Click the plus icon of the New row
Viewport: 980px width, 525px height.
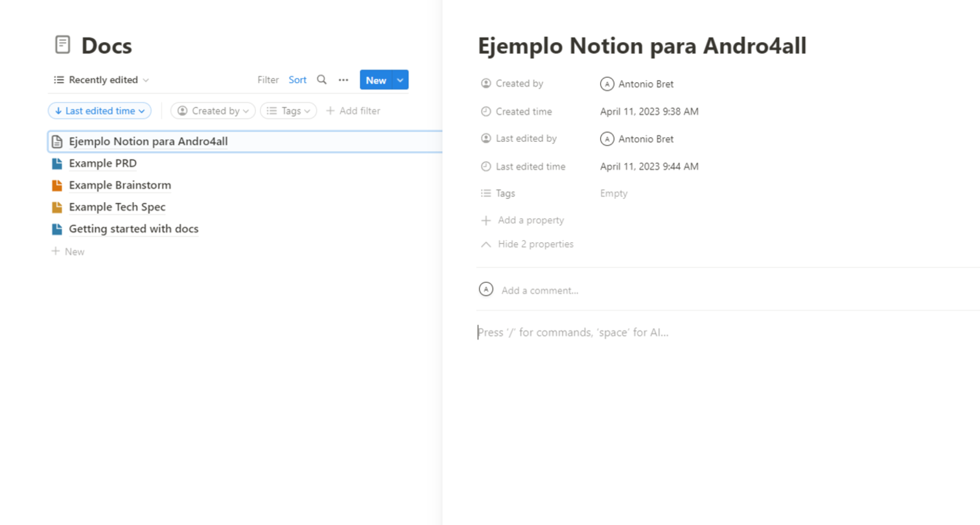coord(56,251)
